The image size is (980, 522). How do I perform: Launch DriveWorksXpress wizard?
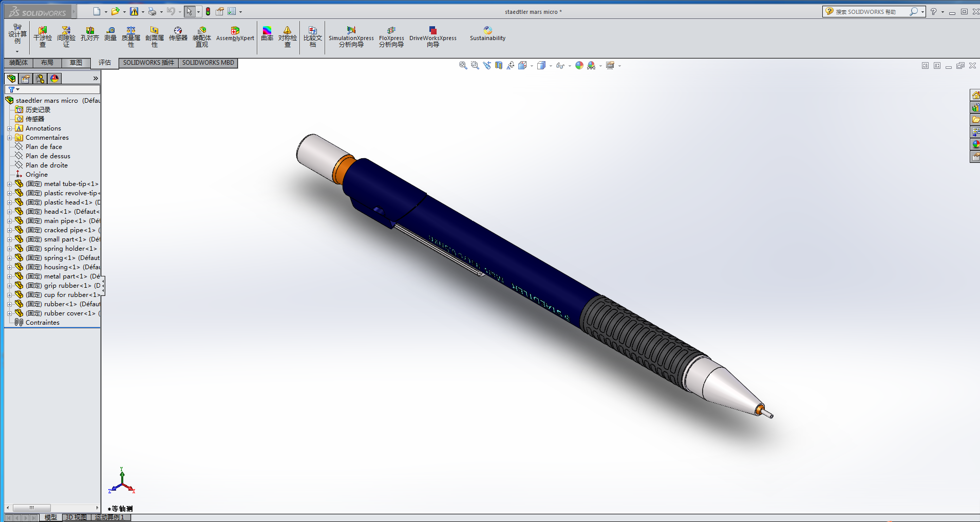(x=433, y=37)
